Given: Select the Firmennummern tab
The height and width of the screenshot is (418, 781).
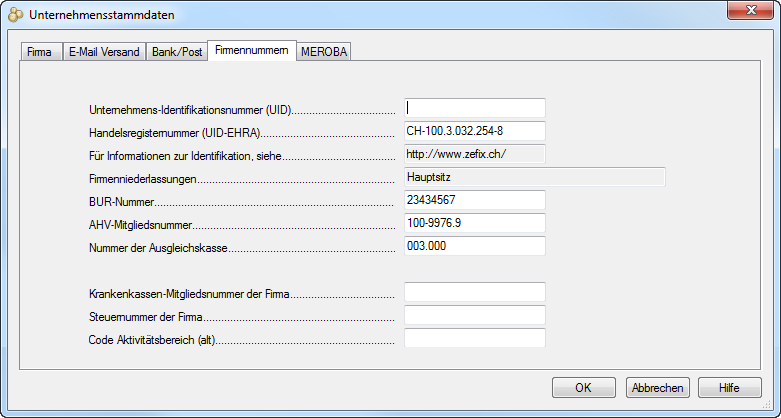Looking at the screenshot, I should pos(252,51).
